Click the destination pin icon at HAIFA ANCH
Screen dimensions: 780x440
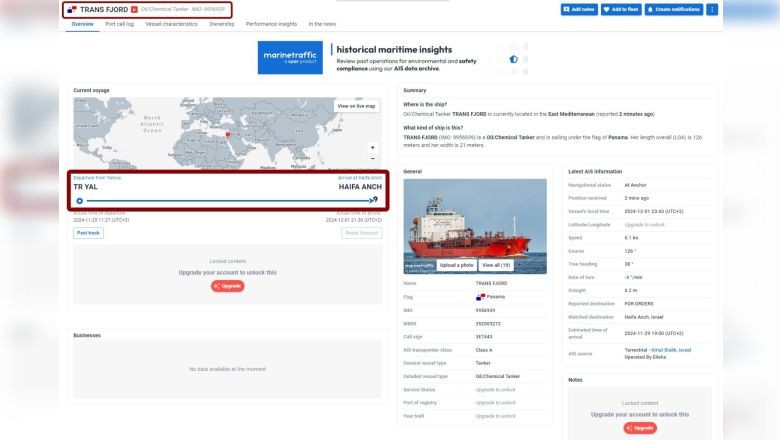coord(376,199)
